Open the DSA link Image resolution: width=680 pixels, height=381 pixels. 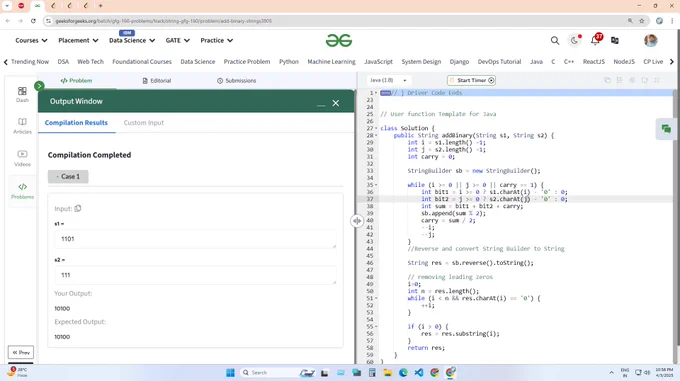(63, 62)
